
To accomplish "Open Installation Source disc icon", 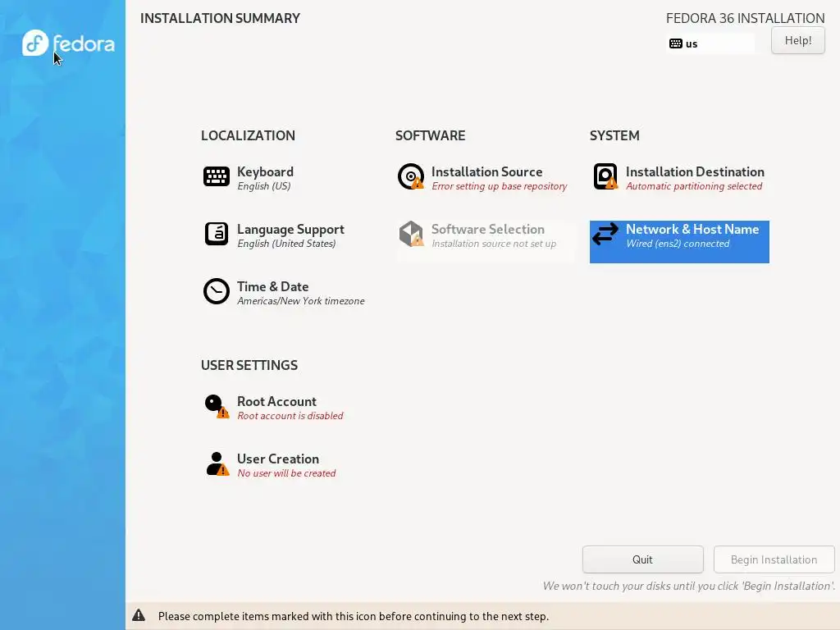I will tap(411, 176).
